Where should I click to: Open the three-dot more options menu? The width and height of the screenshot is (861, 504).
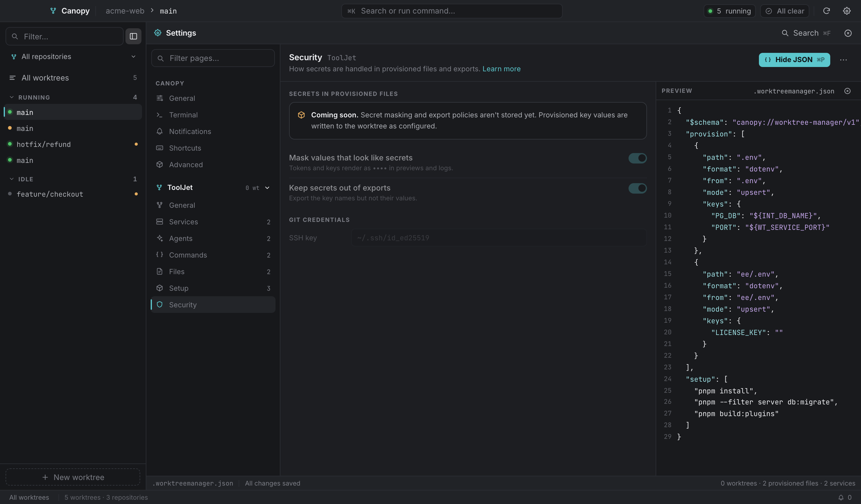click(x=843, y=60)
